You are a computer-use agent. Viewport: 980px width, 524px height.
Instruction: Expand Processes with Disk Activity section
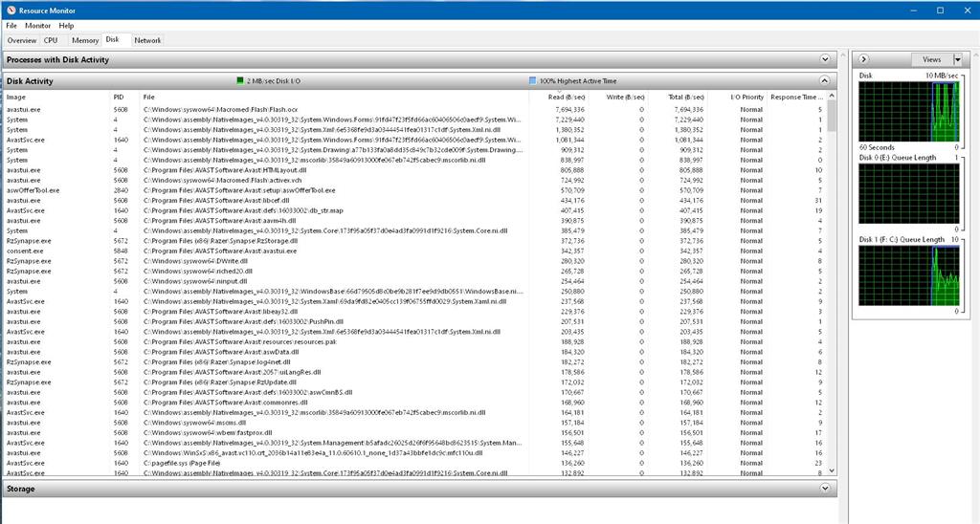point(825,59)
